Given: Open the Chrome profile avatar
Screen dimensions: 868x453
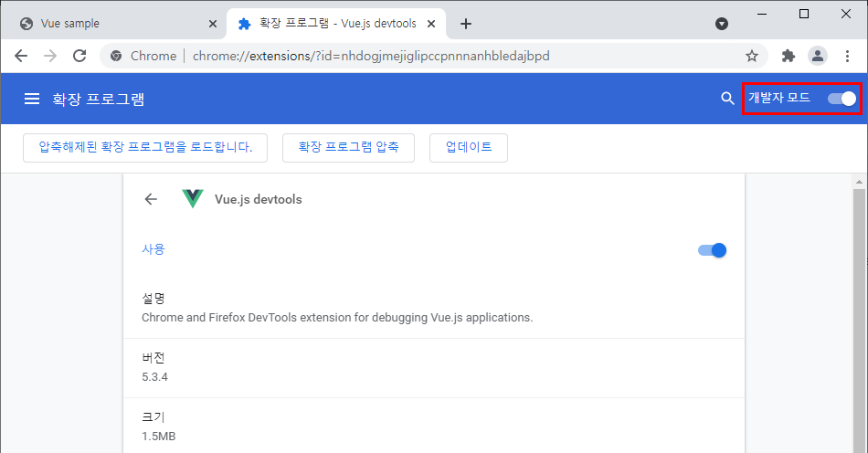Looking at the screenshot, I should pos(818,56).
